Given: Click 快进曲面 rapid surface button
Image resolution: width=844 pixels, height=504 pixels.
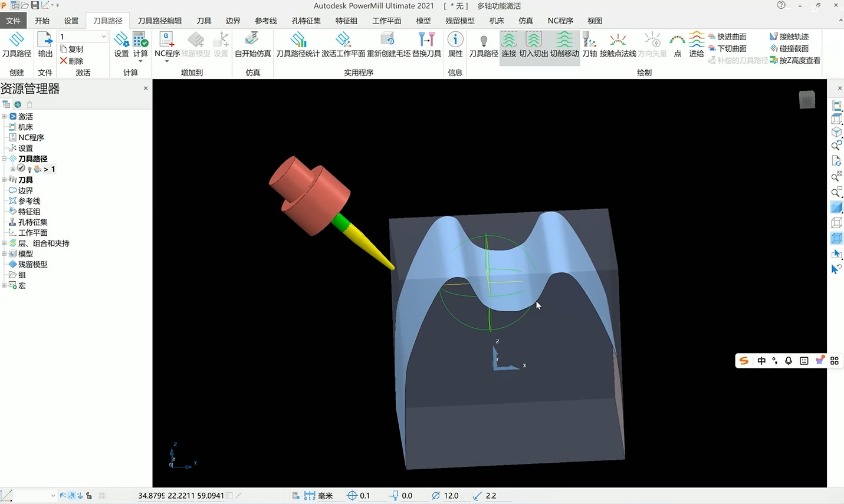Looking at the screenshot, I should pos(727,37).
